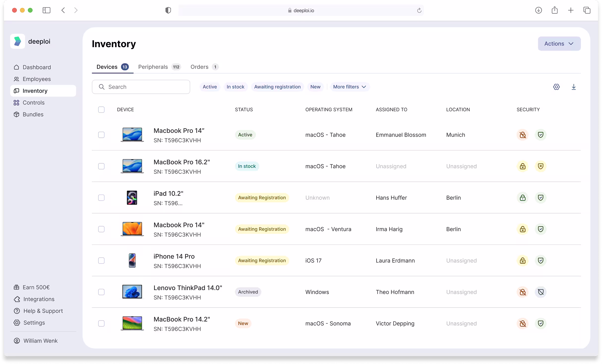The height and width of the screenshot is (364, 602).
Task: Open Controls in the sidebar
Action: coord(43,103)
